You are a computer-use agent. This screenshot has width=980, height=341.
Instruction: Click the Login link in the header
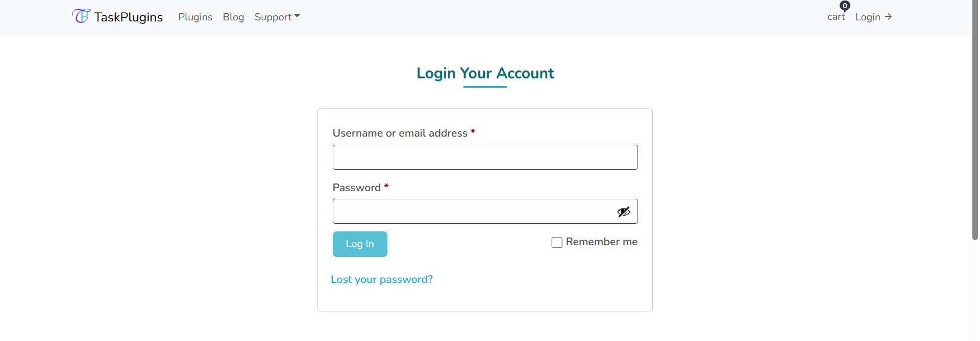868,17
